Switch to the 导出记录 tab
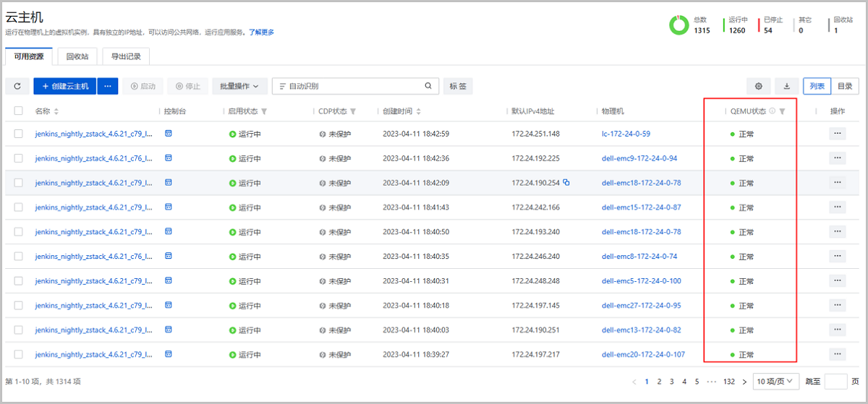 (x=126, y=56)
